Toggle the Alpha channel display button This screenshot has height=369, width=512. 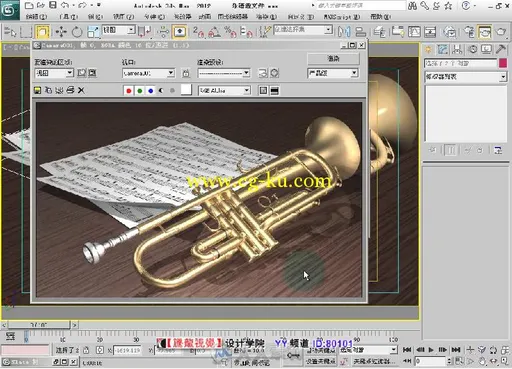tap(161, 90)
